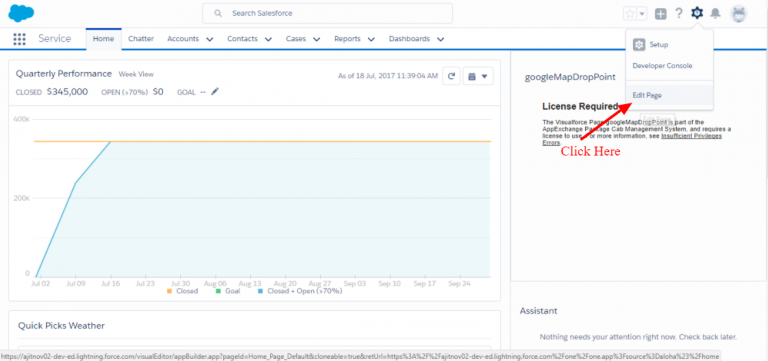Click the search magnifier icon
Image resolution: width=768 pixels, height=361 pixels.
point(218,14)
